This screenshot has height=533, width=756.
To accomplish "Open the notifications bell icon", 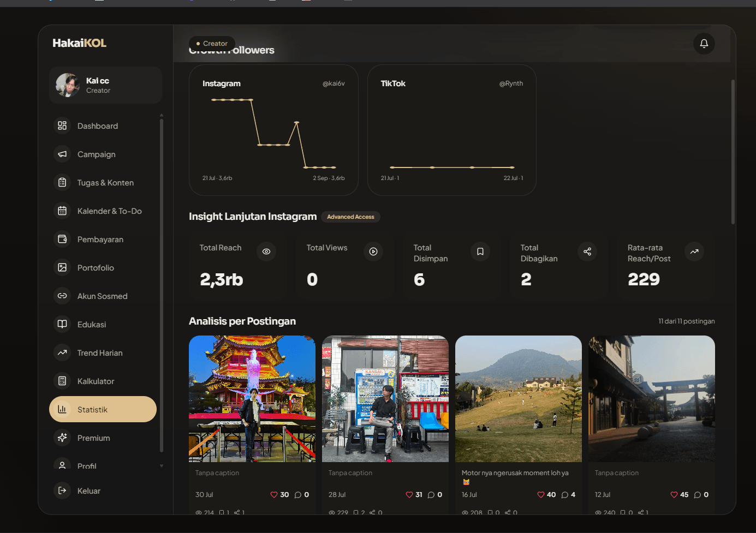I will tap(704, 44).
